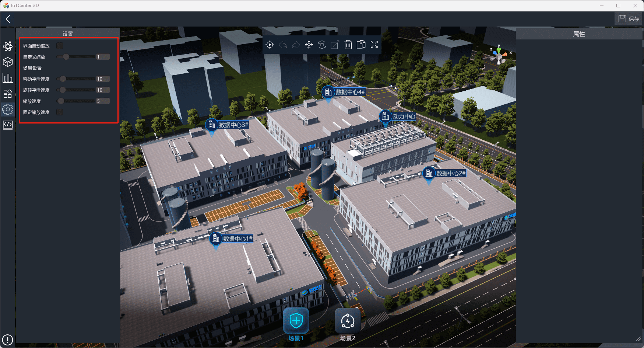Redo the action in scene toolbar
This screenshot has width=644, height=348.
click(x=296, y=45)
